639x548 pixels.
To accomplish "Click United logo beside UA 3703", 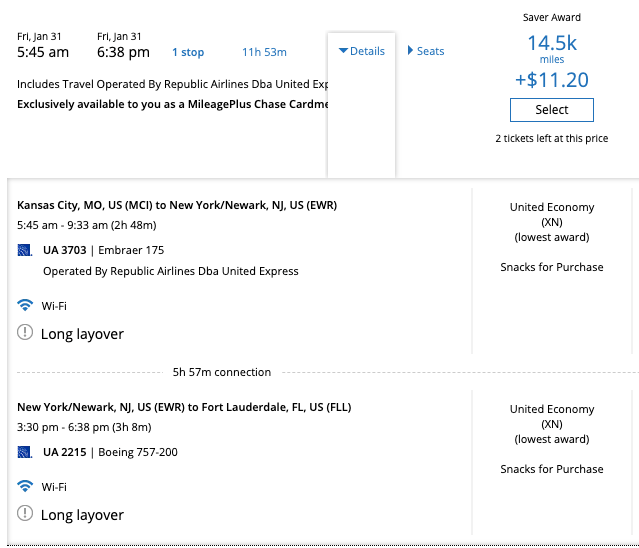I will pyautogui.click(x=26, y=250).
